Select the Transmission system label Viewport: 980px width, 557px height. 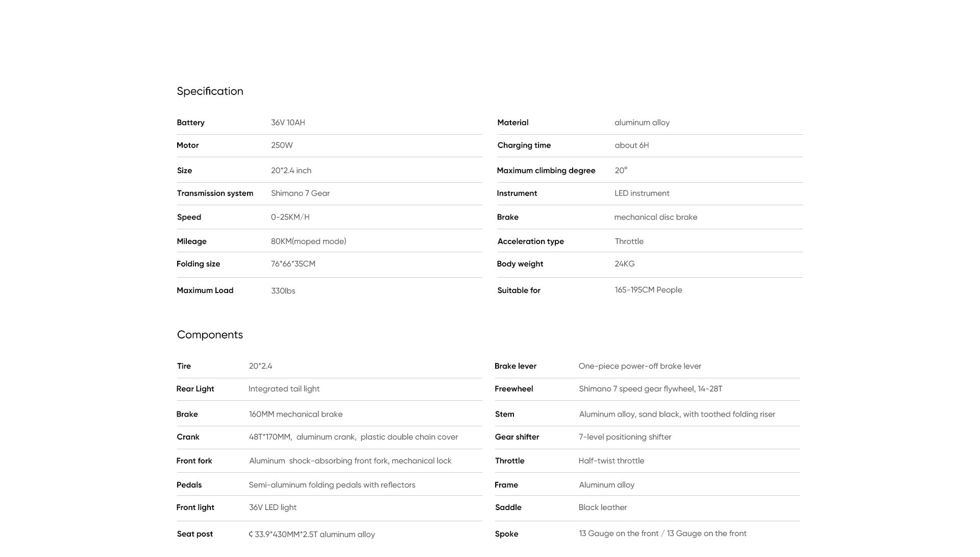215,193
